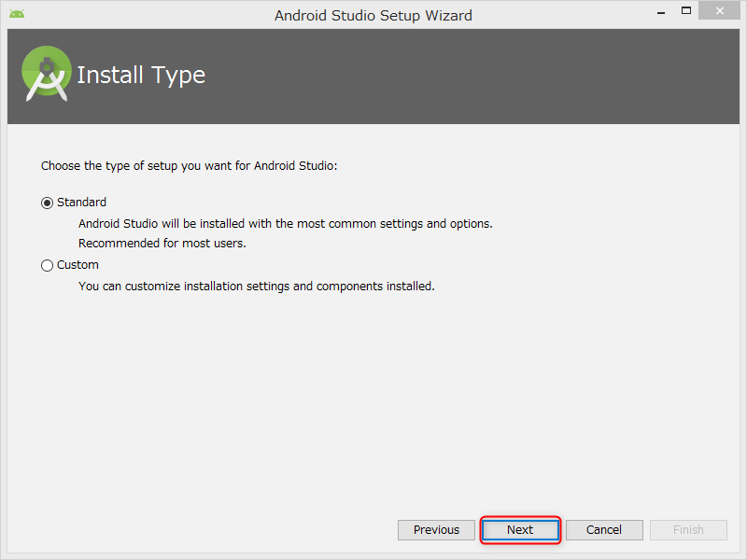Image resolution: width=747 pixels, height=560 pixels.
Task: Cancel the setup wizard
Action: point(604,530)
